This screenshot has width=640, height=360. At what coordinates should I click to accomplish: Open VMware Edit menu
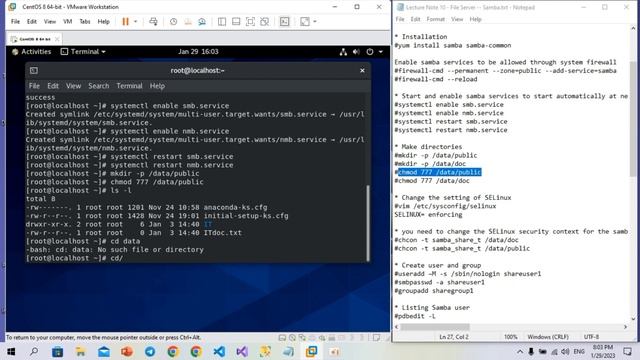coord(32,22)
